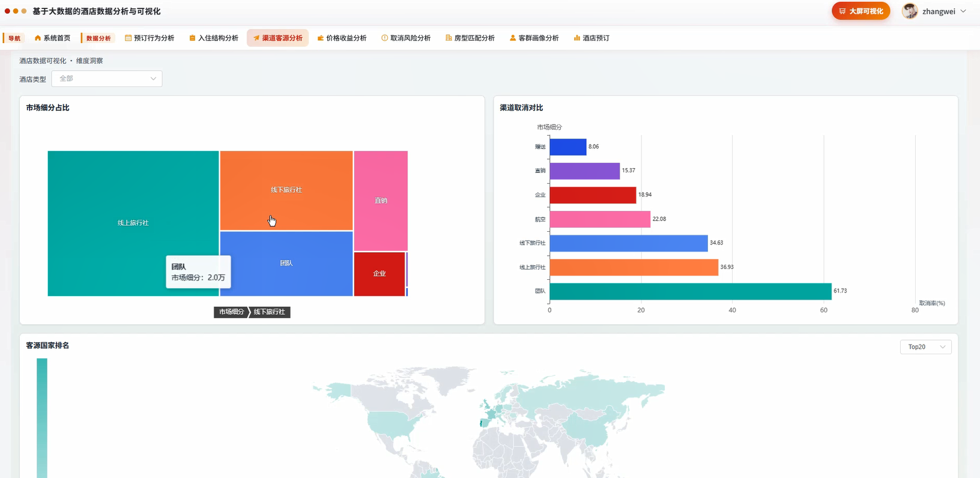Viewport: 980px width, 478px height.
Task: Click the 数据分析 navigation label
Action: pyautogui.click(x=98, y=38)
